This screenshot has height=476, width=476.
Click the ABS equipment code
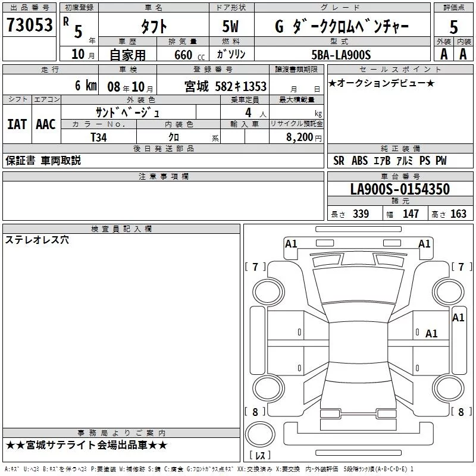click(360, 161)
